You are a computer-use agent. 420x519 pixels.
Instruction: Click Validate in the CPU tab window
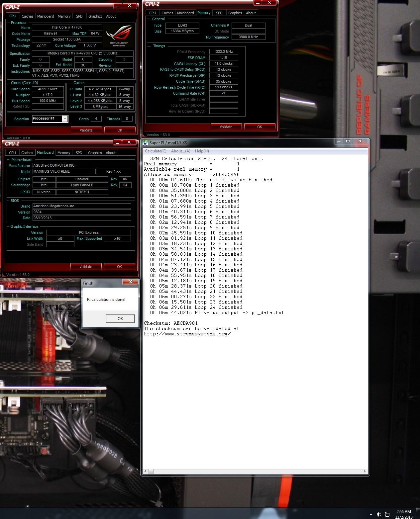tap(86, 130)
